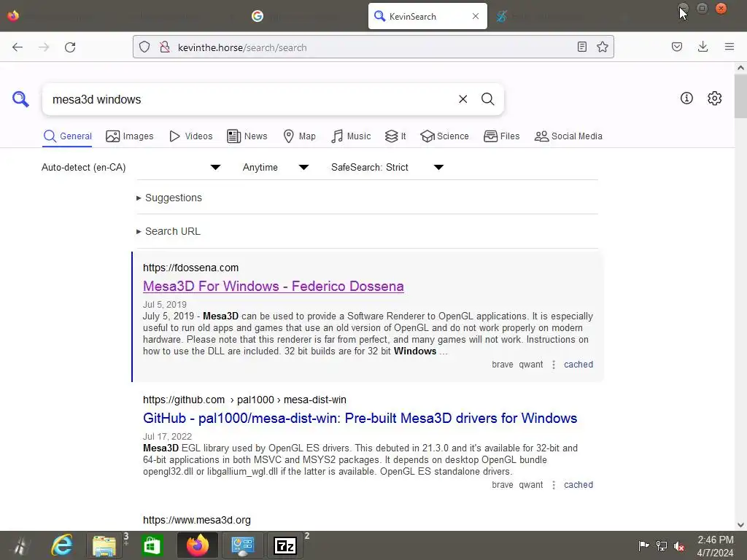The height and width of the screenshot is (560, 747).
Task: Open Control Panel taskbar icon
Action: pos(242,545)
